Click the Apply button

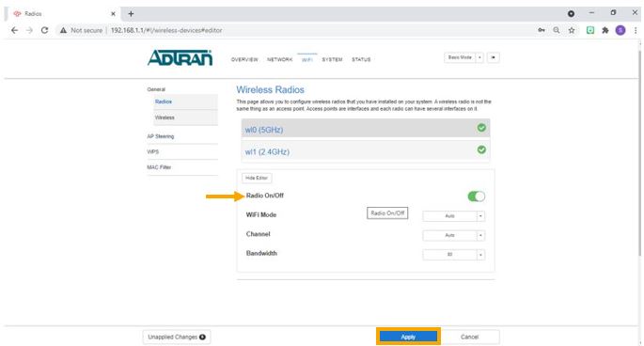pyautogui.click(x=408, y=337)
